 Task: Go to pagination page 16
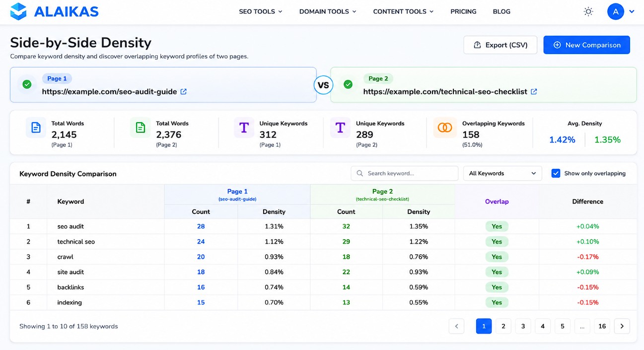point(602,326)
